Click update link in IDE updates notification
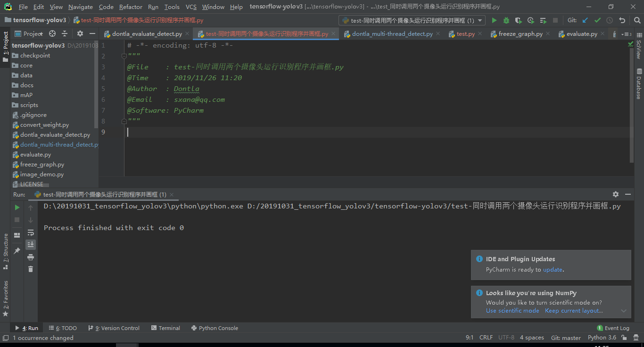Screen dimensions: 644x347 553,269
